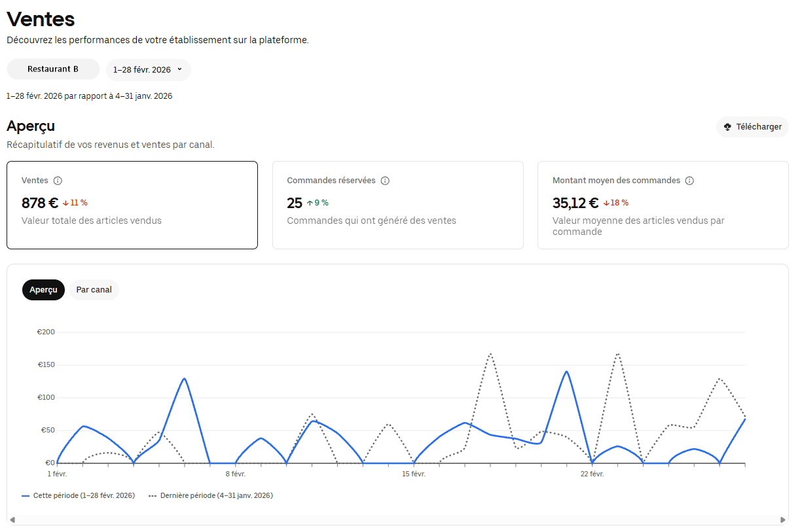This screenshot has height=532, width=800.
Task: Click the 8 févr. axis label
Action: click(235, 474)
